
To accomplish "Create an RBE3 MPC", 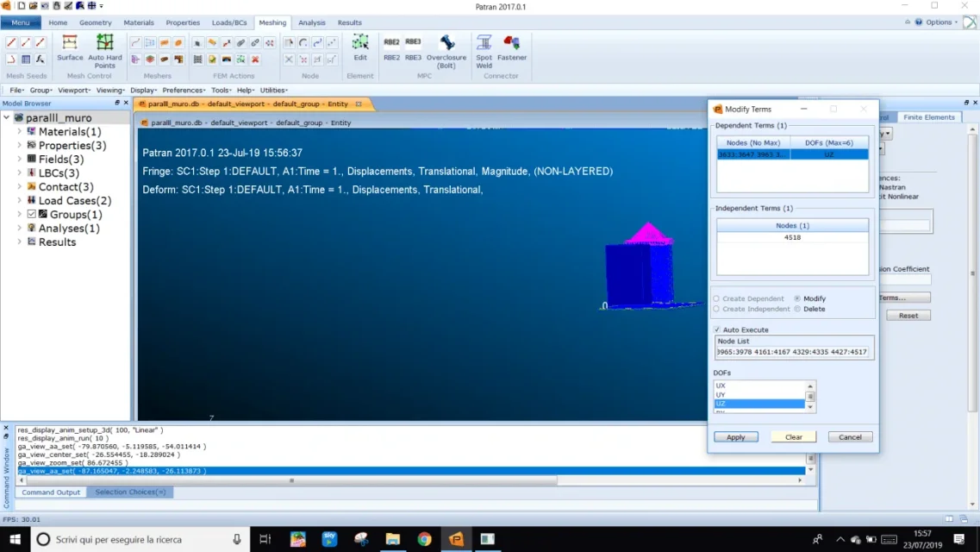I will (x=413, y=47).
